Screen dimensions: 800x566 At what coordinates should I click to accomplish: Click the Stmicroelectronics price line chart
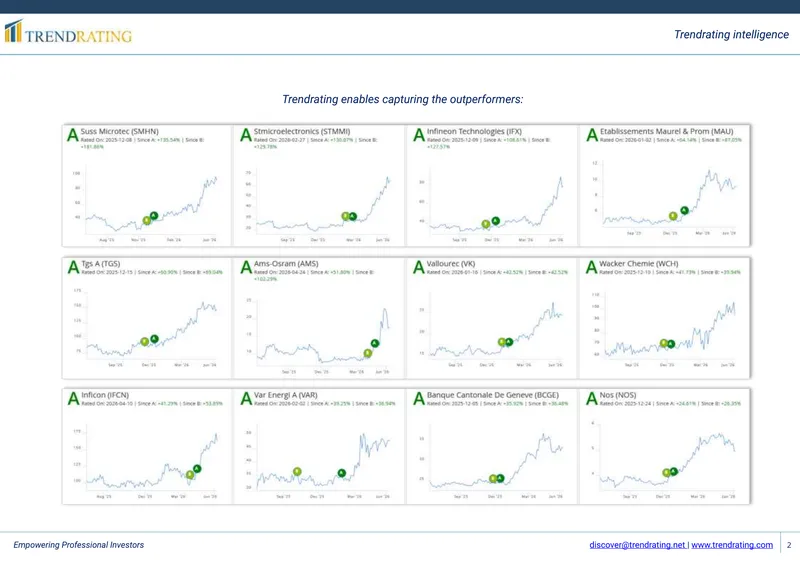click(x=320, y=203)
